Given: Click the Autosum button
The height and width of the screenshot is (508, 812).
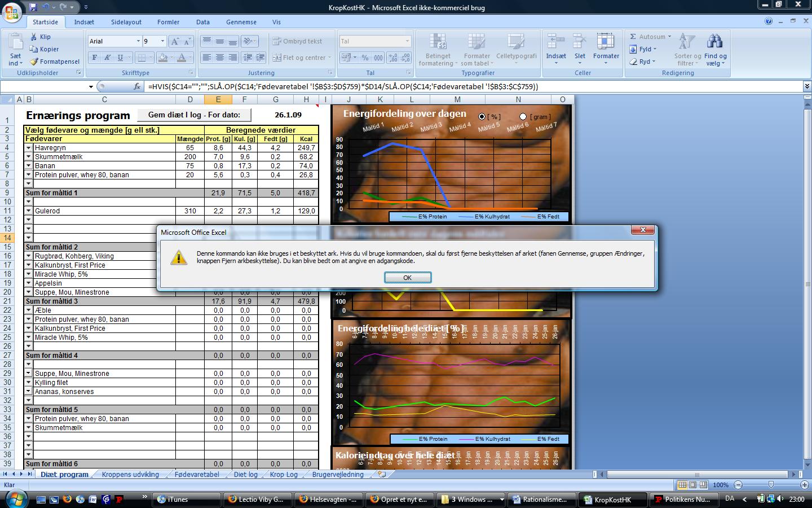Looking at the screenshot, I should (650, 37).
